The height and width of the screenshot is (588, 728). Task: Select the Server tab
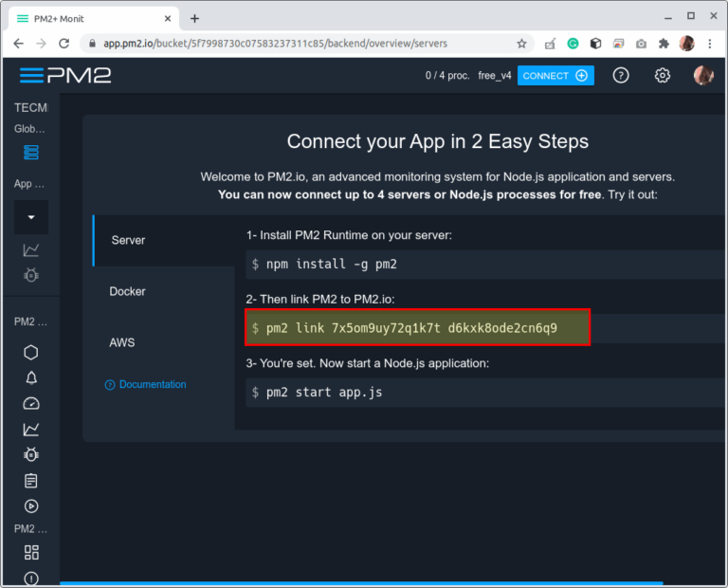click(x=128, y=240)
